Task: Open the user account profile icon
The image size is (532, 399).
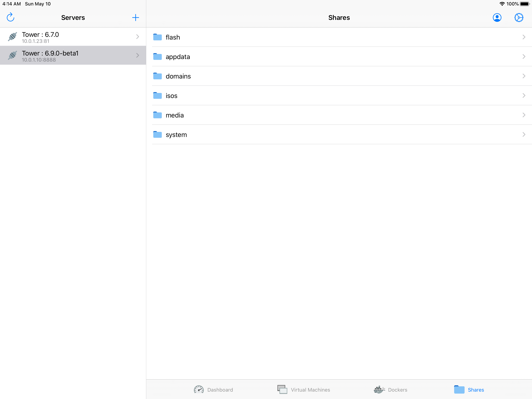Action: tap(497, 18)
